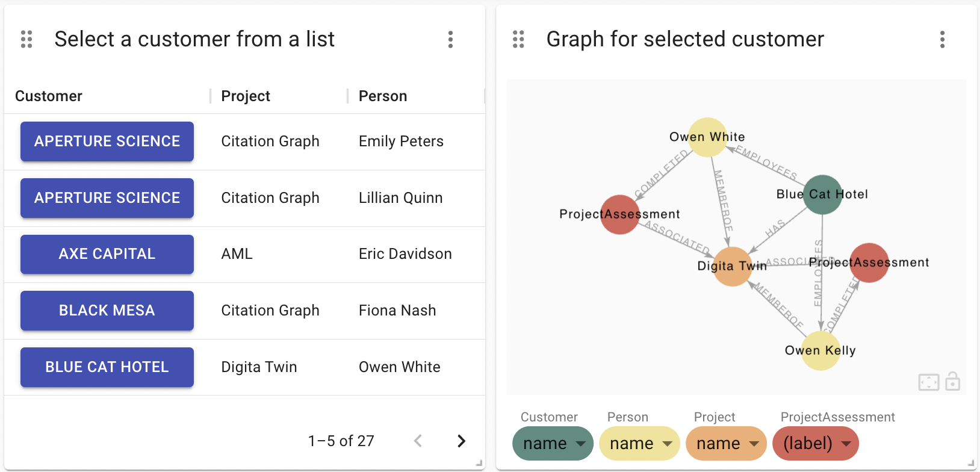Viewport: 980px width, 472px height.
Task: Select the BLUE CAT HOTEL customer button
Action: 107,367
